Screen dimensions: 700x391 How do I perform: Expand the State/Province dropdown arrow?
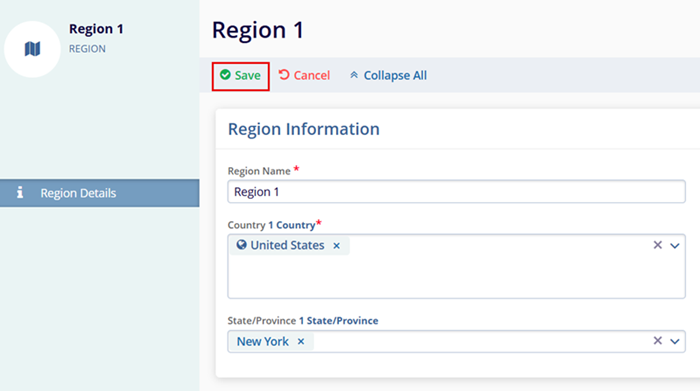675,341
